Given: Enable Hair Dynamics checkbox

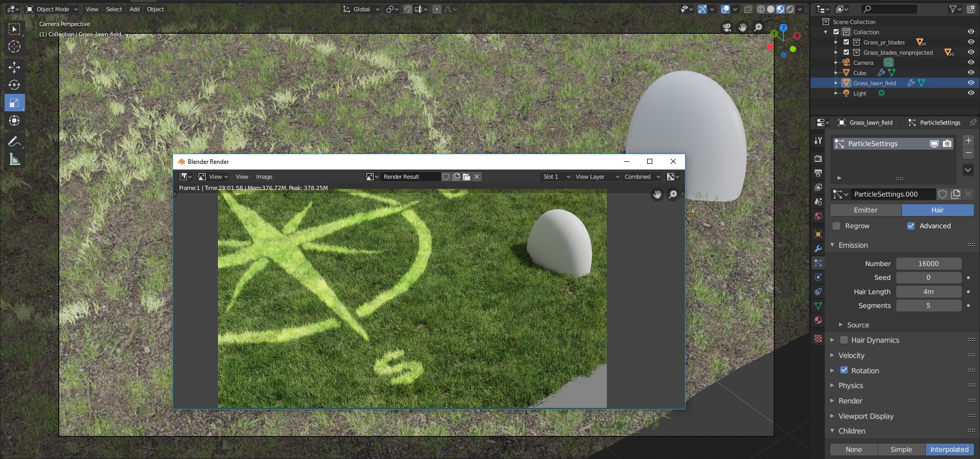Looking at the screenshot, I should (x=844, y=340).
